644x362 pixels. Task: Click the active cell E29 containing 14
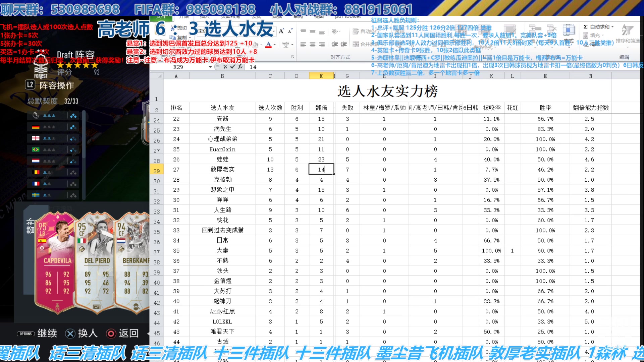pos(321,169)
